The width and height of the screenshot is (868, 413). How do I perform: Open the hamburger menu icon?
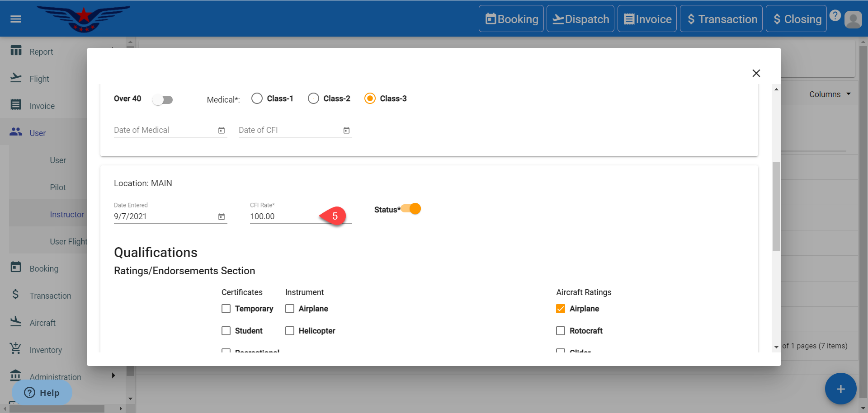[16, 19]
